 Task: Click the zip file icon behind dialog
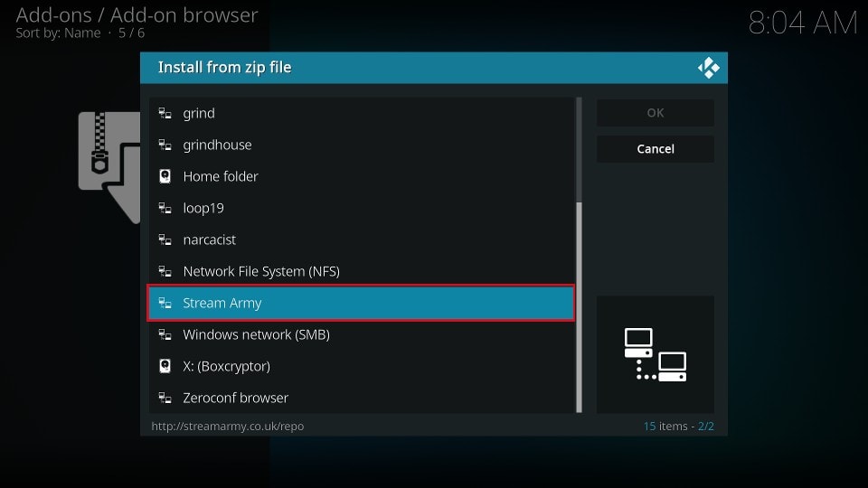[109, 167]
